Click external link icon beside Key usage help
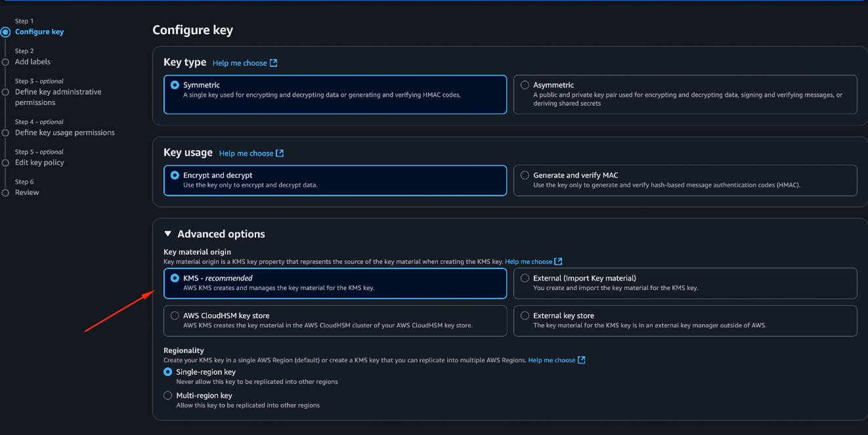The width and height of the screenshot is (868, 435). [280, 153]
